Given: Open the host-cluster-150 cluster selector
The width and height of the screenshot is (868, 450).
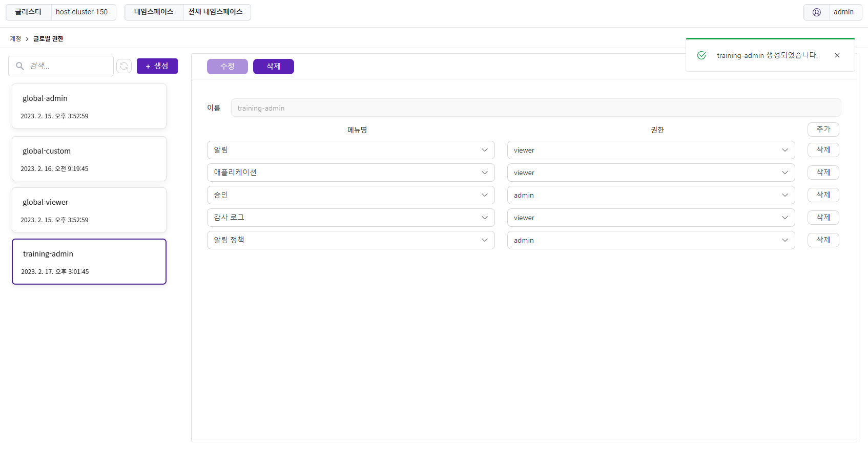Looking at the screenshot, I should tap(84, 12).
